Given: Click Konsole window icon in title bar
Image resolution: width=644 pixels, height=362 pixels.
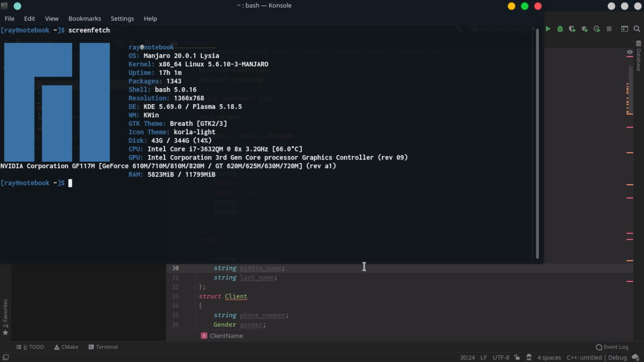Looking at the screenshot, I should pyautogui.click(x=5, y=6).
